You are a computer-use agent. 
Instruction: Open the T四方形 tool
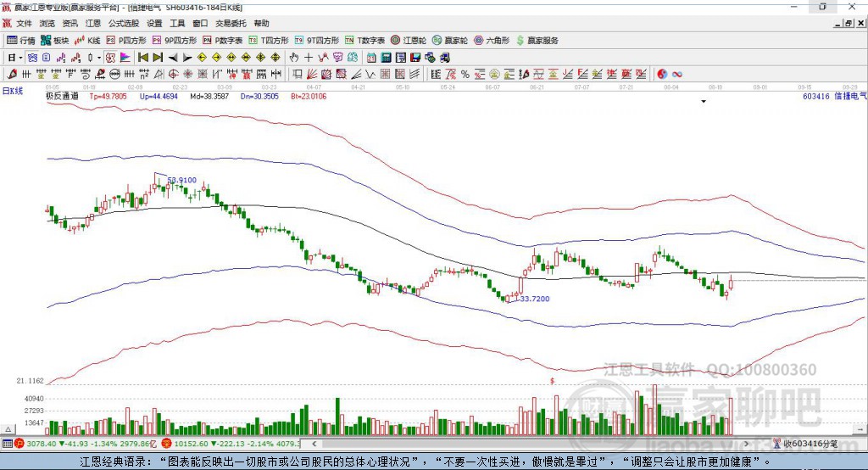click(x=269, y=41)
